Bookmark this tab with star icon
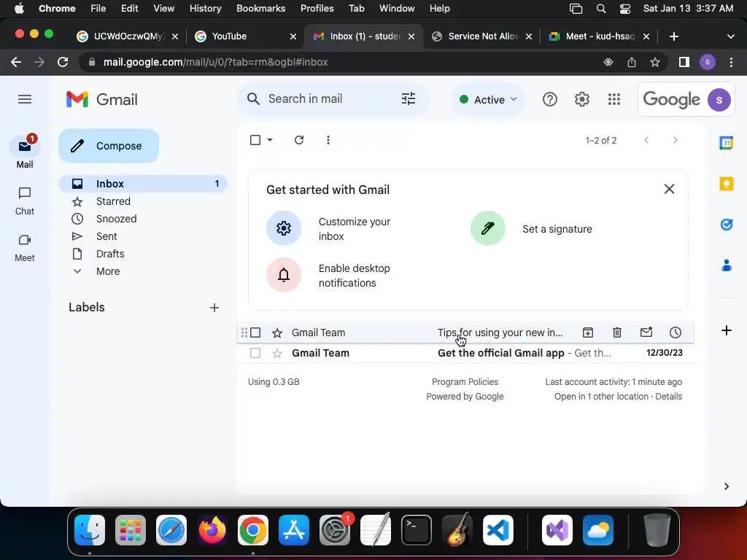 655,62
